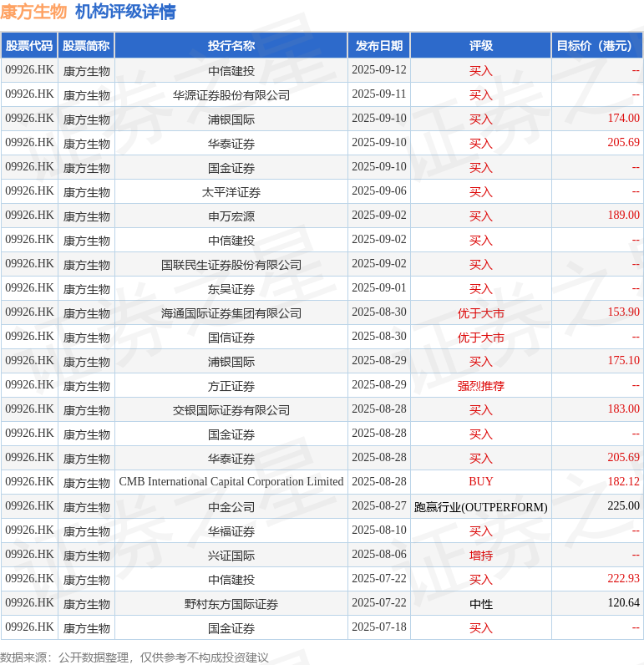Click the date 2025-08-27
This screenshot has height=665, width=644.
click(379, 506)
